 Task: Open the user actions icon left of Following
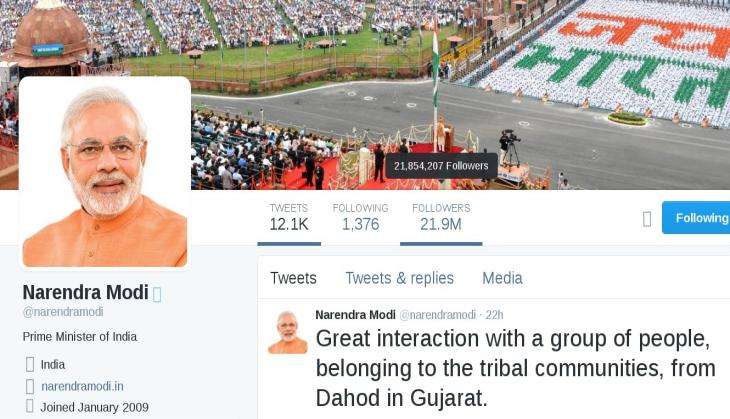(647, 218)
